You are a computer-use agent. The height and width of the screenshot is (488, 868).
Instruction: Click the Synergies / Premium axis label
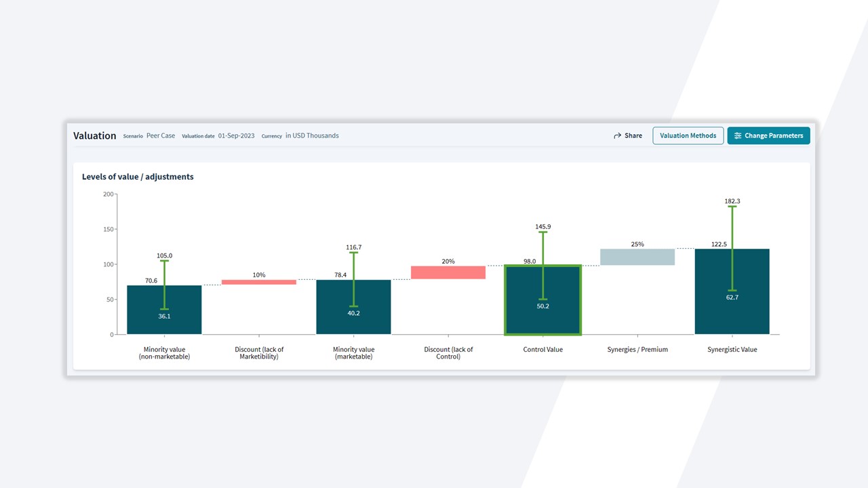tap(637, 350)
